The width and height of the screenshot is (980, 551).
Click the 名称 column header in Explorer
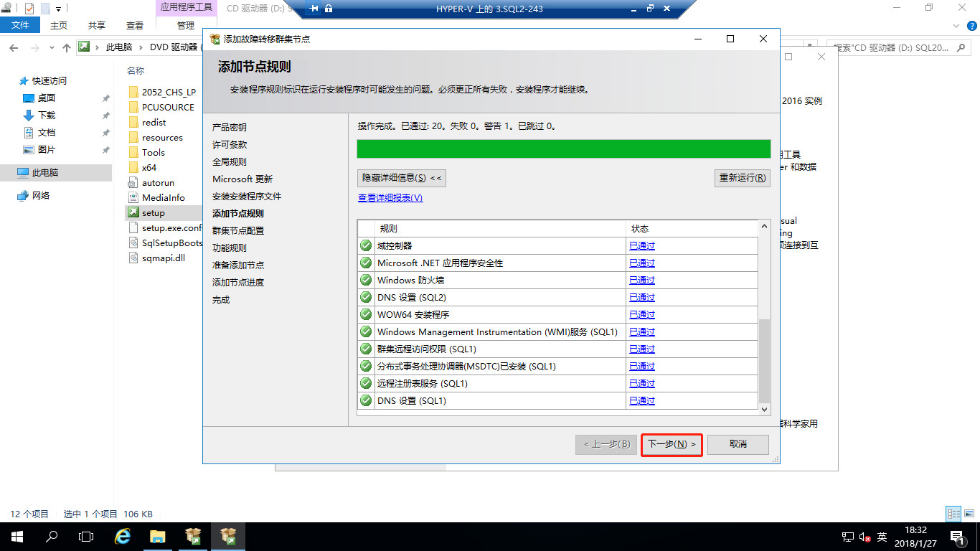[136, 70]
